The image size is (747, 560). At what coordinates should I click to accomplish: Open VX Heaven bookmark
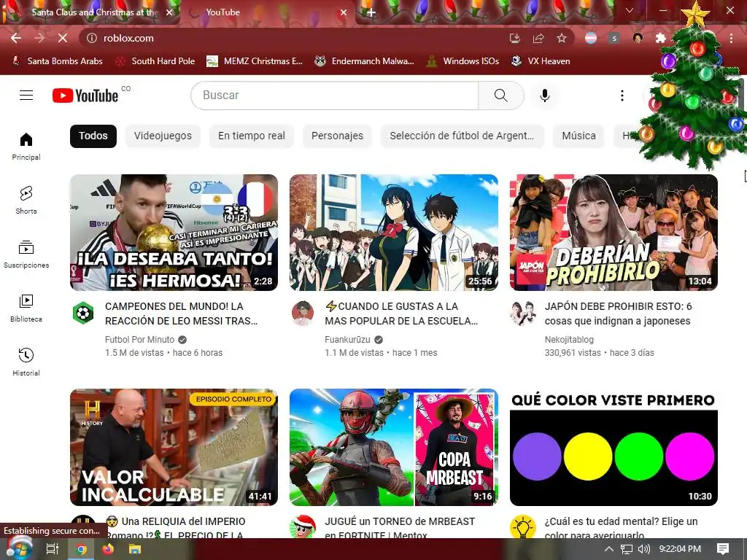(x=541, y=61)
